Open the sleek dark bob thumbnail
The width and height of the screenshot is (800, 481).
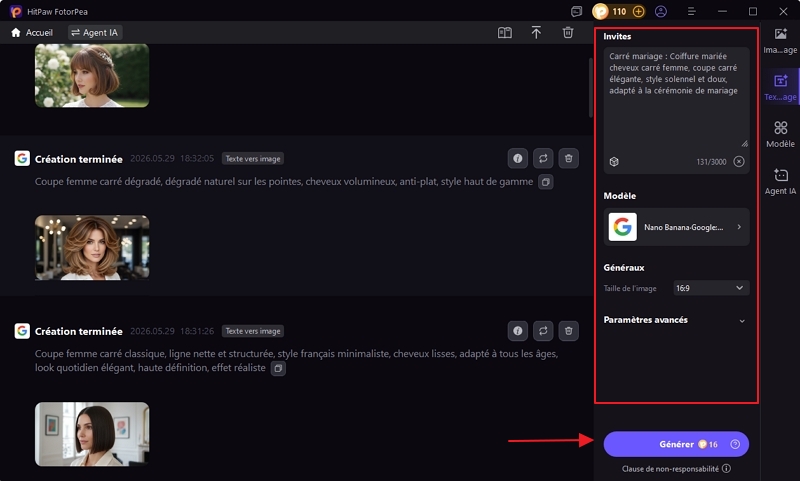click(92, 434)
